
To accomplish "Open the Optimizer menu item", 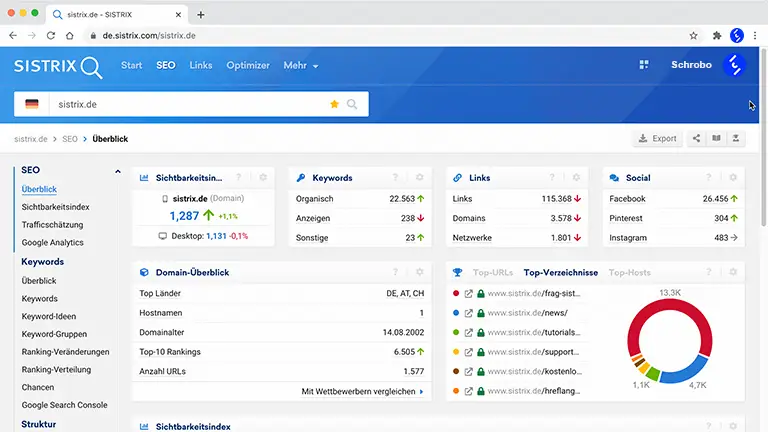I will 248,65.
